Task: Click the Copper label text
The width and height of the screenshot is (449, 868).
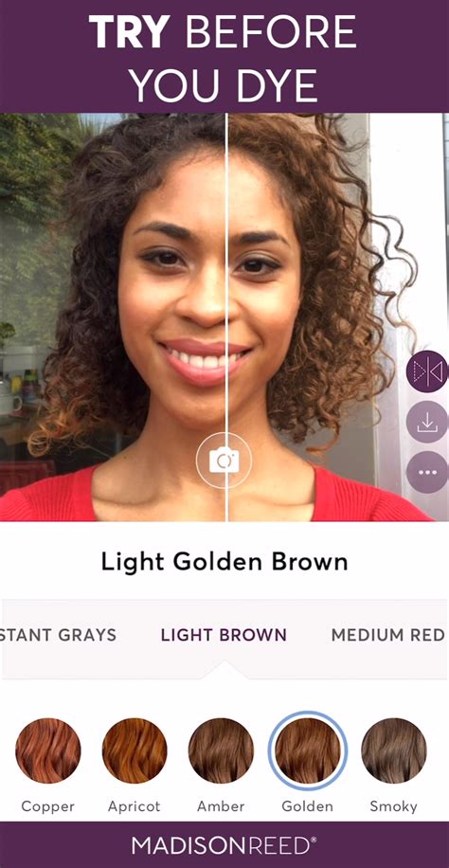Action: coord(48,806)
